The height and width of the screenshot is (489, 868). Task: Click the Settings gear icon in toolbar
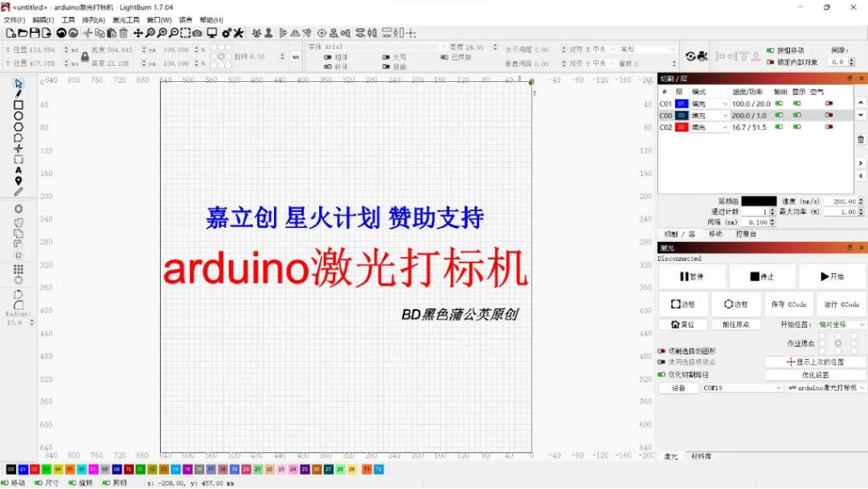[226, 34]
